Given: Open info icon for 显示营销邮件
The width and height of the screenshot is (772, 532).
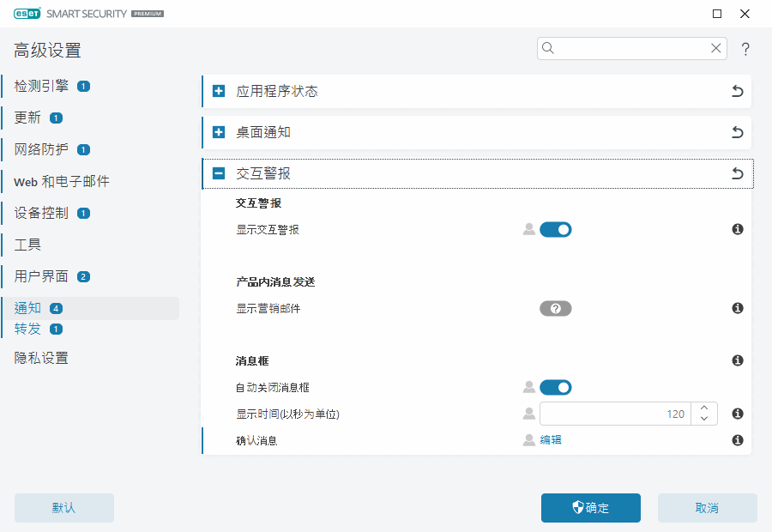Looking at the screenshot, I should click(x=737, y=309).
